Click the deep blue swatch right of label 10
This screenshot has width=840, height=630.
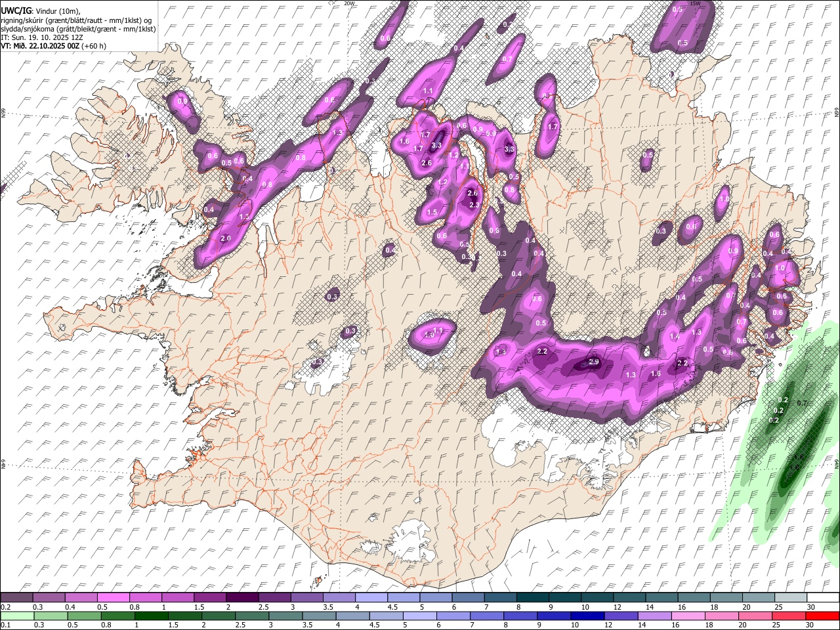click(587, 616)
